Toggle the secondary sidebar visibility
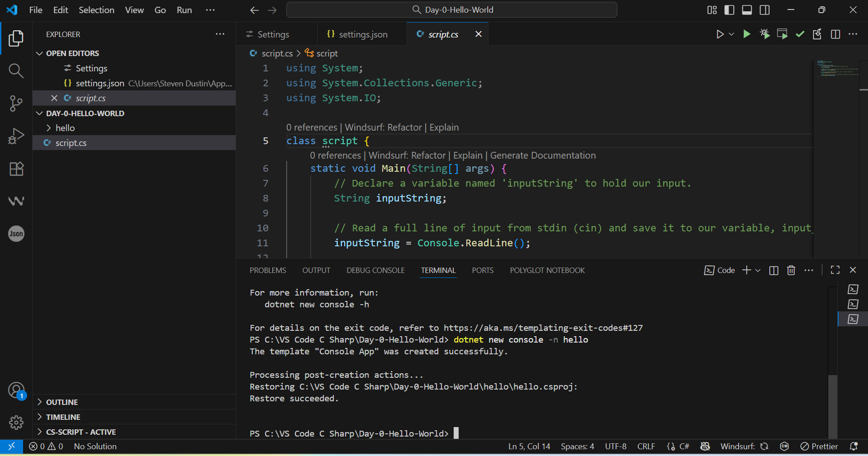The image size is (868, 456). 764,10
